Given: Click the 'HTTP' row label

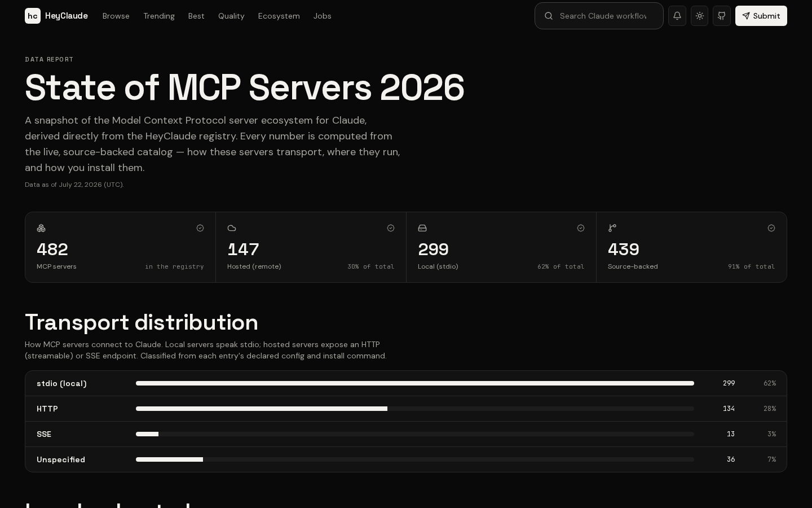Looking at the screenshot, I should tap(47, 409).
